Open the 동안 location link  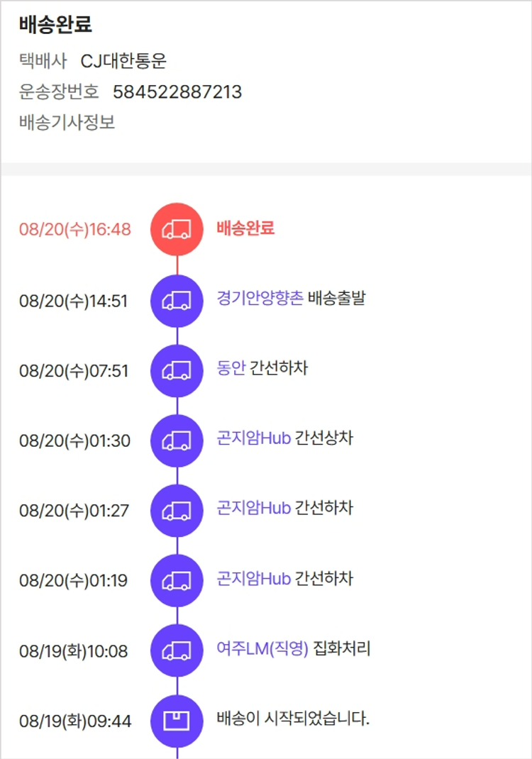[231, 368]
